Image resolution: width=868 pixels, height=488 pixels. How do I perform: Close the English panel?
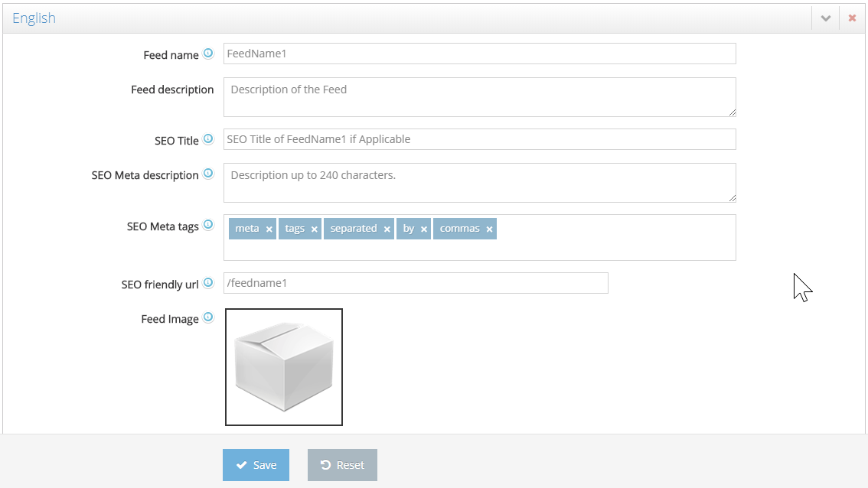pyautogui.click(x=852, y=17)
